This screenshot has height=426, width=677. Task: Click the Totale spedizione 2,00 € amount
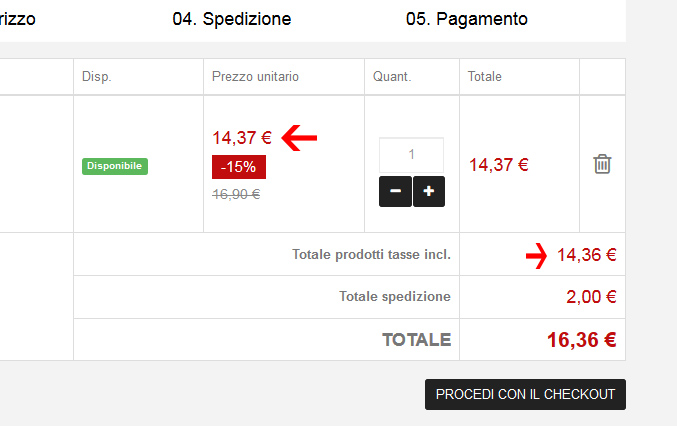click(x=590, y=297)
